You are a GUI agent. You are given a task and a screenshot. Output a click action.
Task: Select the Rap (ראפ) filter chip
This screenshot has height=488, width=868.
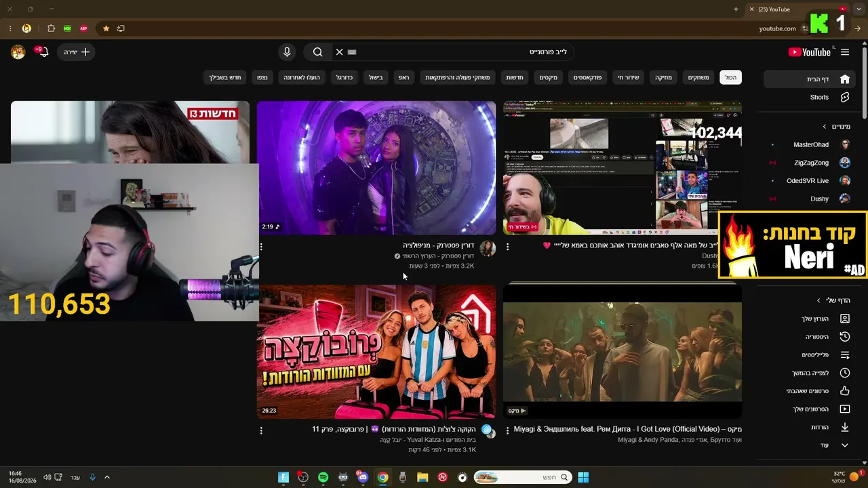[403, 77]
